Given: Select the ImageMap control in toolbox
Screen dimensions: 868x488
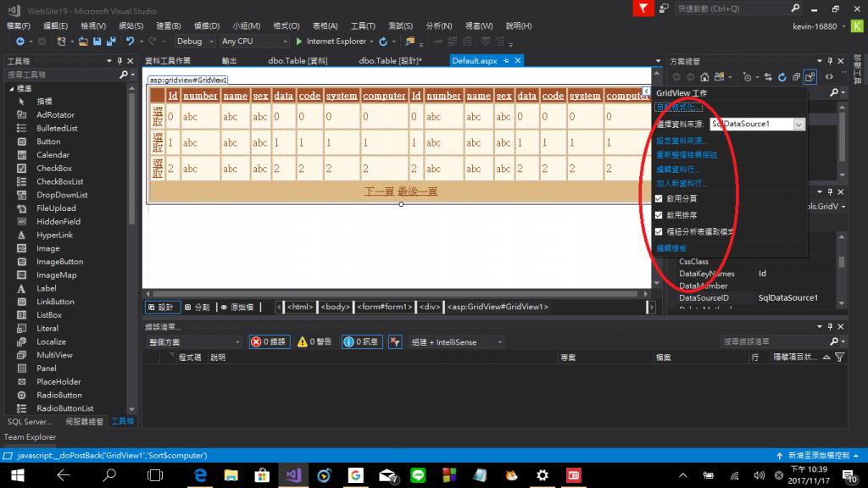Looking at the screenshot, I should point(57,275).
